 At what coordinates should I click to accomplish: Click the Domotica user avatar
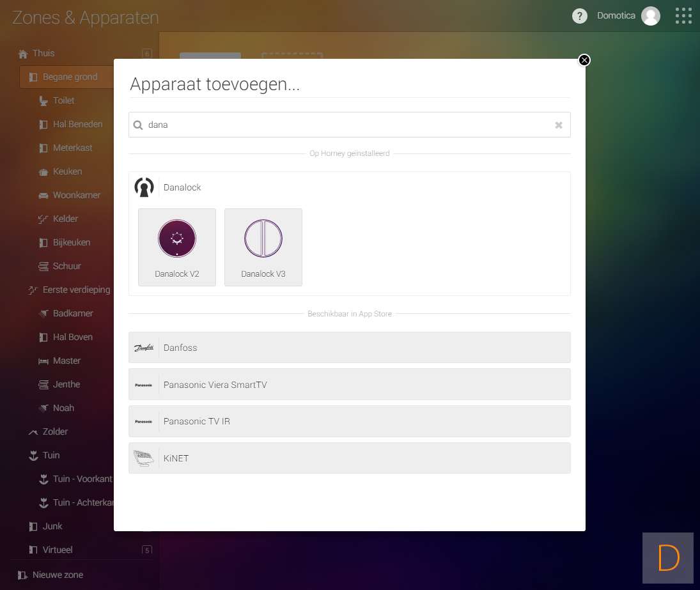[651, 16]
